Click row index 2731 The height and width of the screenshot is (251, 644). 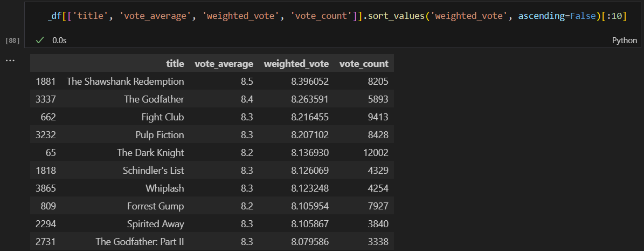[x=46, y=241]
